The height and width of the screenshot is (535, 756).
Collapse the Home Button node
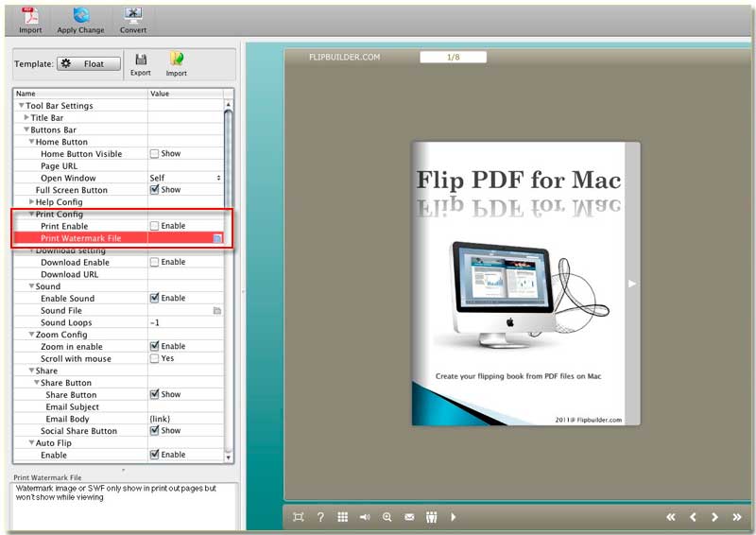(x=31, y=142)
